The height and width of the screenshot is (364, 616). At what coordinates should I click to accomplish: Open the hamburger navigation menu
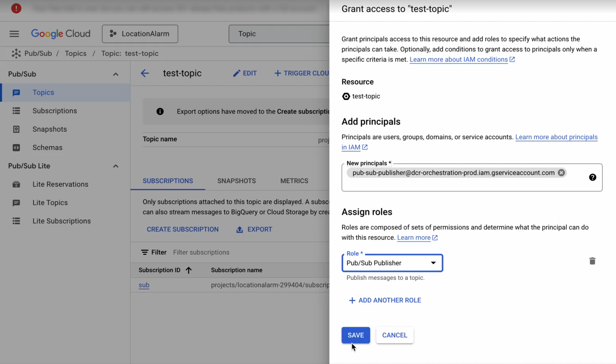tap(14, 34)
